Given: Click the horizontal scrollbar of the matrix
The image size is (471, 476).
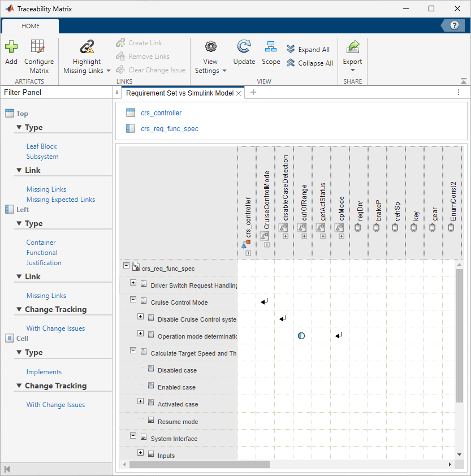Looking at the screenshot, I should pos(200,465).
